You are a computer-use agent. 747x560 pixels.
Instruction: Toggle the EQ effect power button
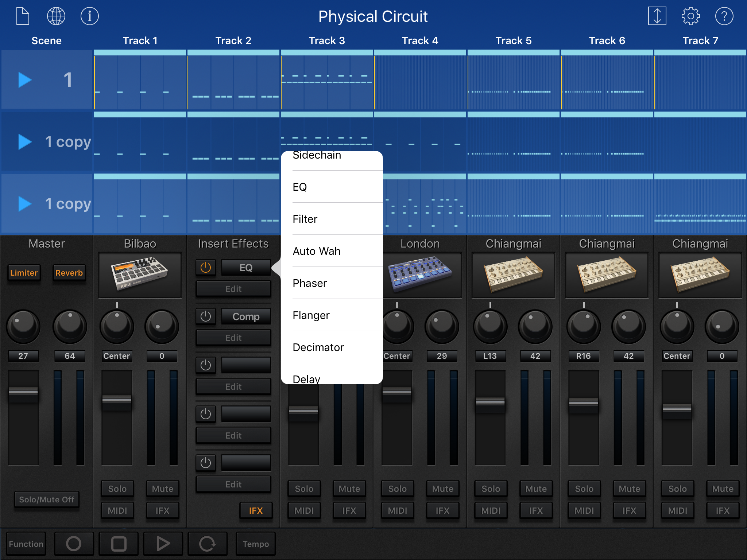pyautogui.click(x=206, y=268)
